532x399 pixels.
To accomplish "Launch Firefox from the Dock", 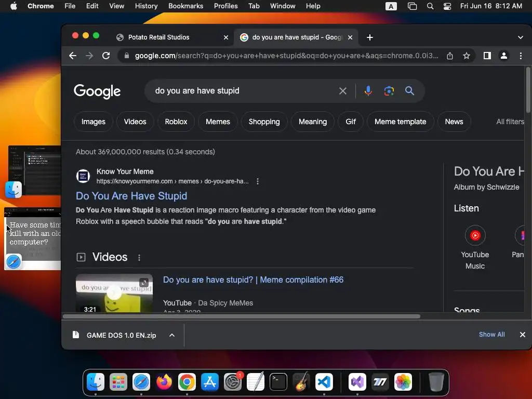I will coord(164,382).
